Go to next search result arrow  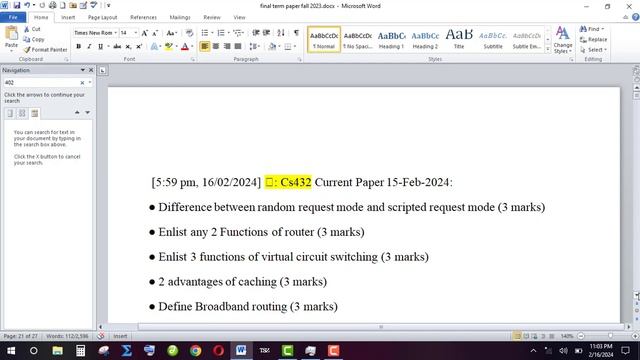coord(87,112)
